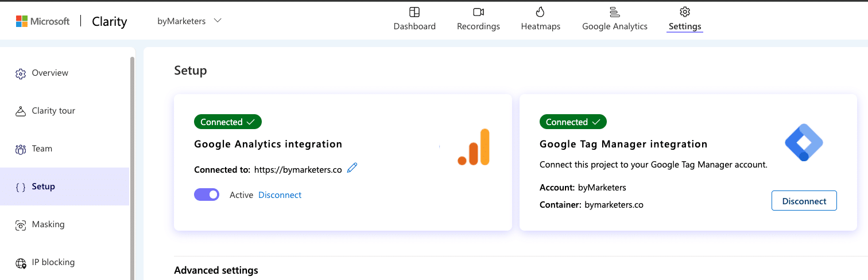Click the Clarity tour sidebar icon
The image size is (868, 280).
click(x=21, y=111)
